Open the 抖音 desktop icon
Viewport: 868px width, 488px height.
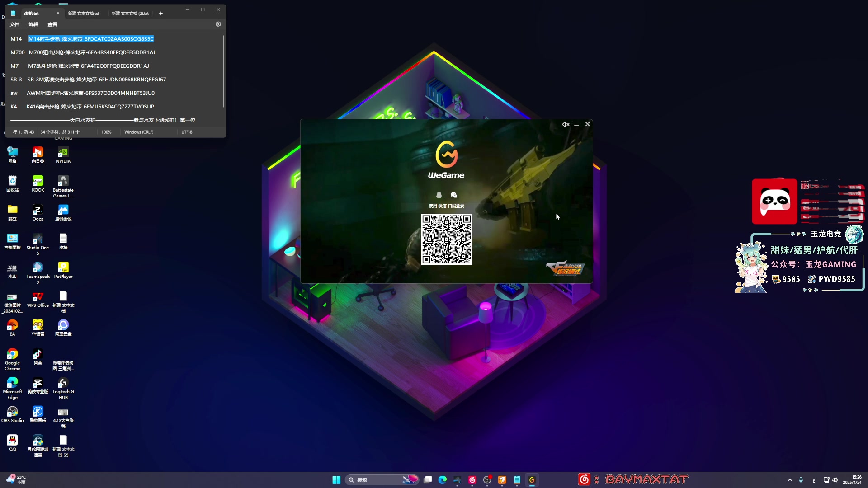coord(38,357)
